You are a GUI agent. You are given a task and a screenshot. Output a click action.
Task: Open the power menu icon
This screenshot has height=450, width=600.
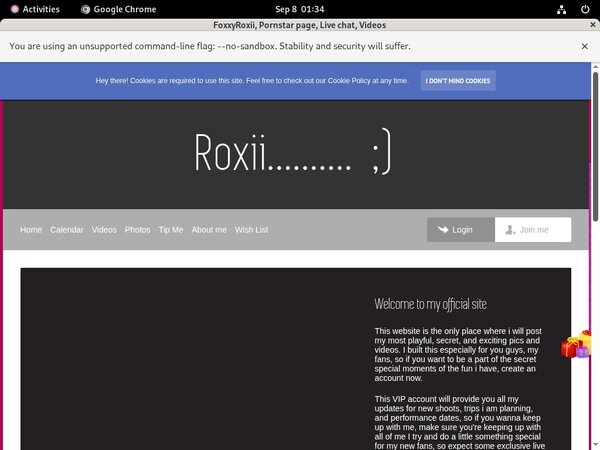pyautogui.click(x=585, y=8)
